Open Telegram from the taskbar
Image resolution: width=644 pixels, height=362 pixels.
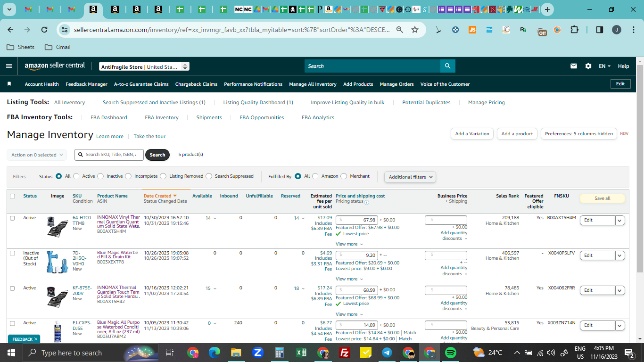coord(387,353)
